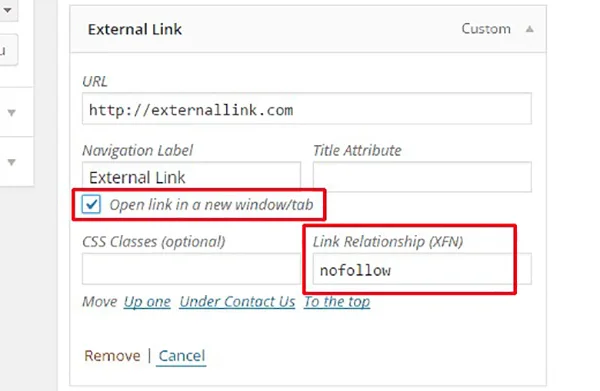Cancel the menu item edits
This screenshot has width=600, height=391.
(x=182, y=356)
